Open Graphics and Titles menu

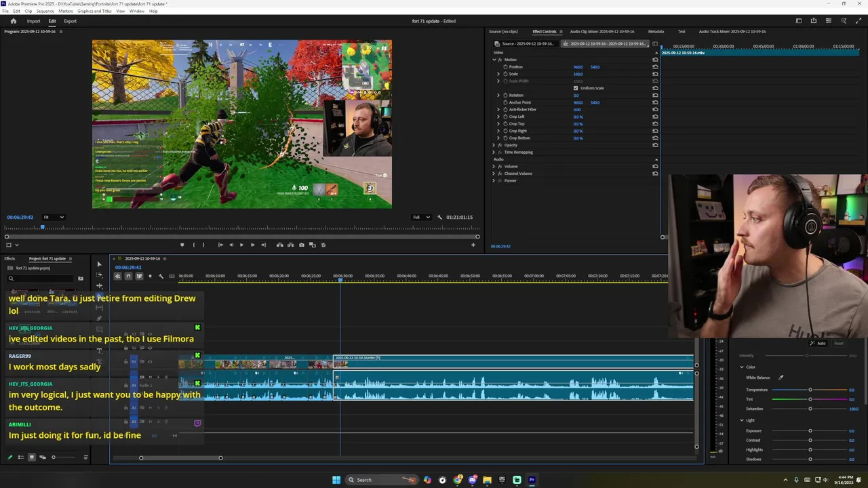(94, 12)
